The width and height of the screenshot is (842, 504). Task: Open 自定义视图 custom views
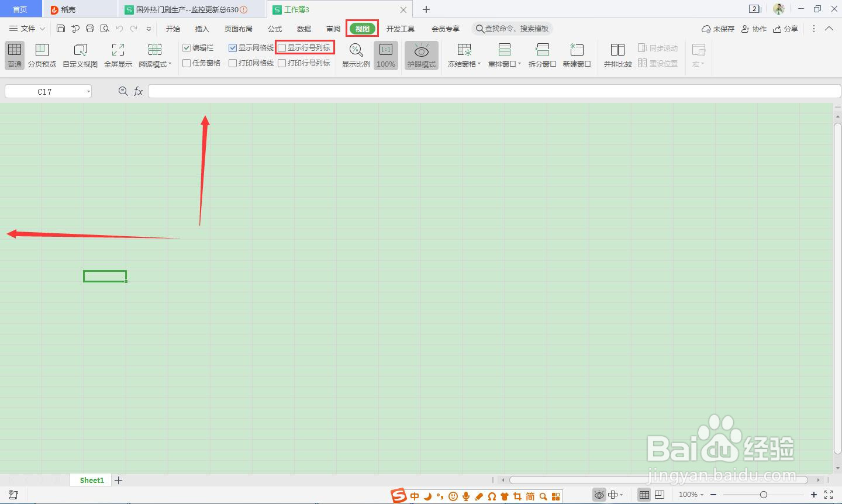click(80, 56)
